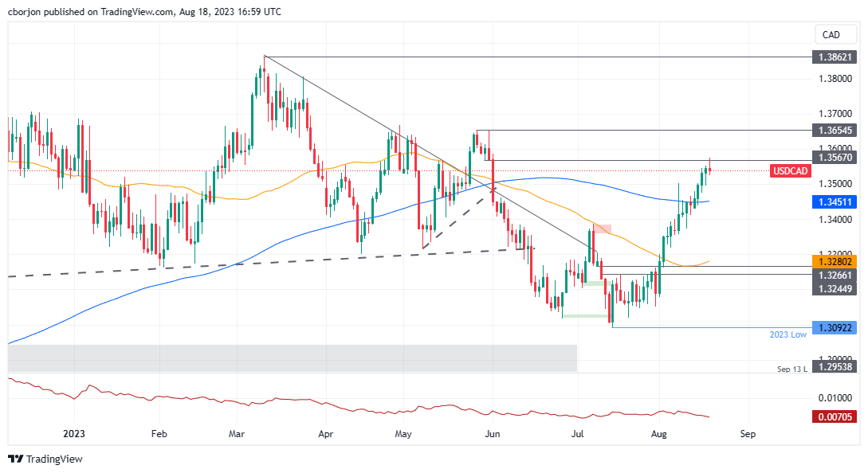868x473 pixels.
Task: Click the 2023 Low text annotation
Action: pyautogui.click(x=787, y=334)
